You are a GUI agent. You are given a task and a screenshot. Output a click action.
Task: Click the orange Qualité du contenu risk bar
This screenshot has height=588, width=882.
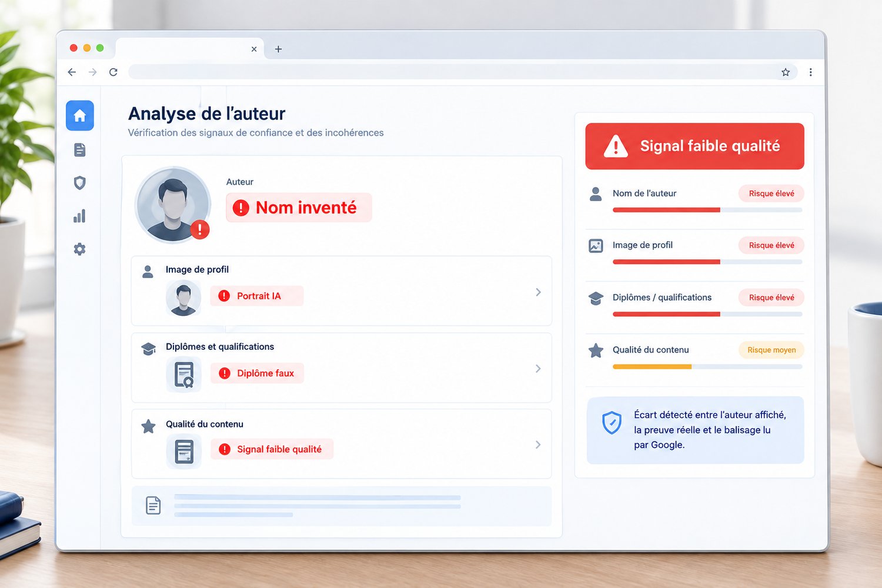tap(707, 367)
